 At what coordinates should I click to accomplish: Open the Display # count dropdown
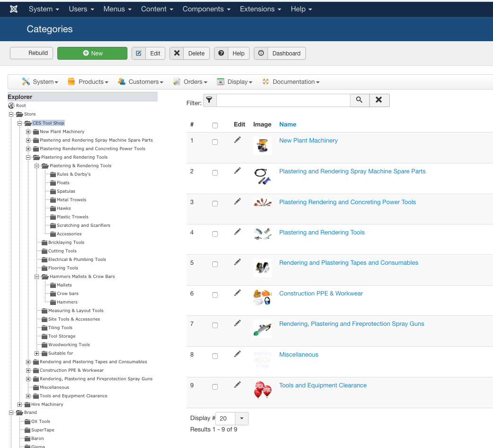click(242, 418)
